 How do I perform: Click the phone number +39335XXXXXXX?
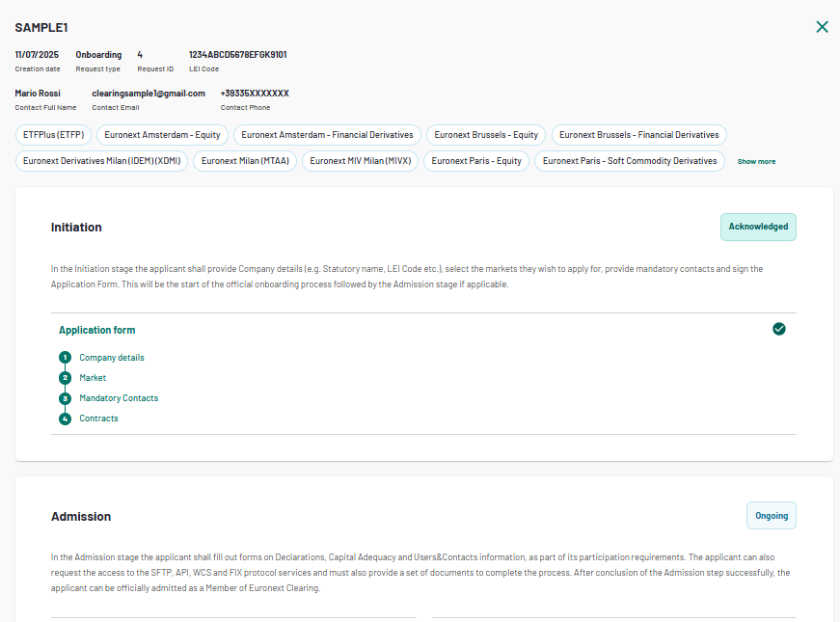pyautogui.click(x=255, y=94)
